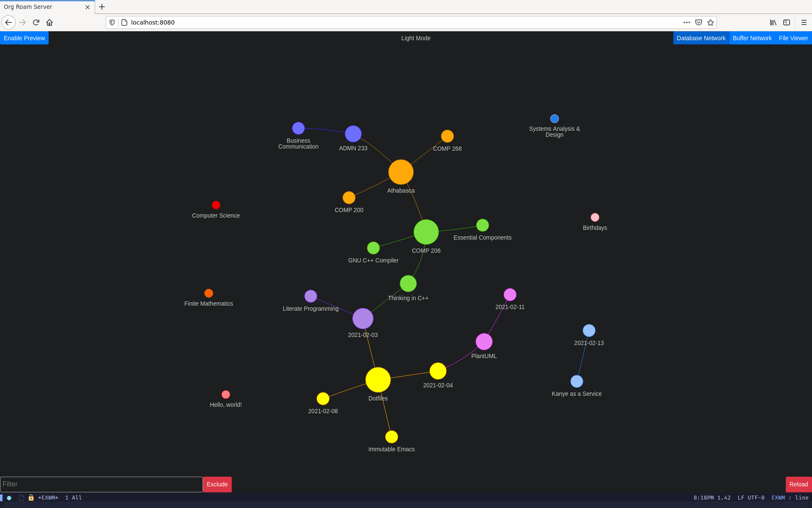
Task: Select the Computer Science red node
Action: coord(216,205)
